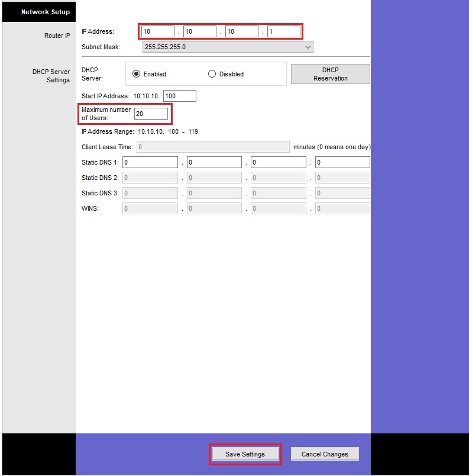Click the IP Address Range text
This screenshot has width=469, height=476.
(x=140, y=132)
